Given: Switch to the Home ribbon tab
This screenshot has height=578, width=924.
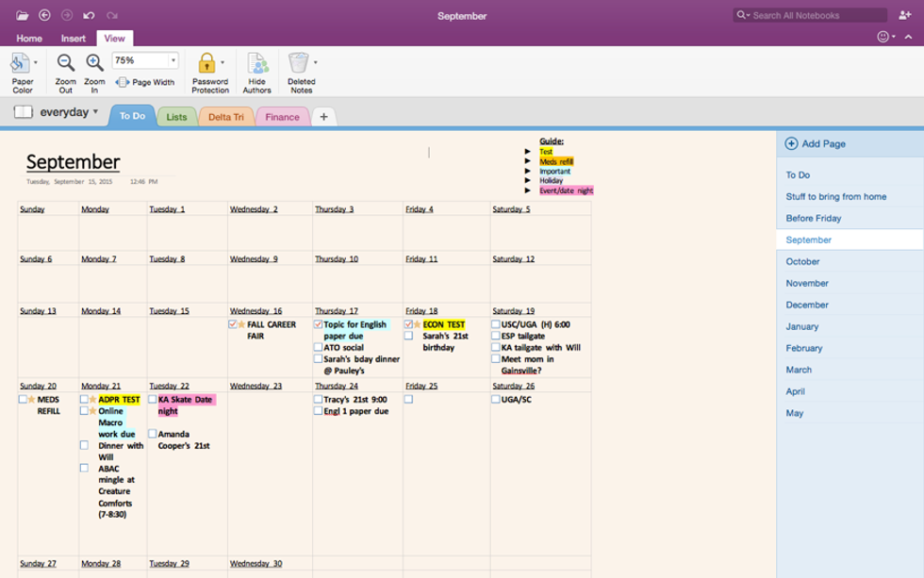Looking at the screenshot, I should coord(29,39).
